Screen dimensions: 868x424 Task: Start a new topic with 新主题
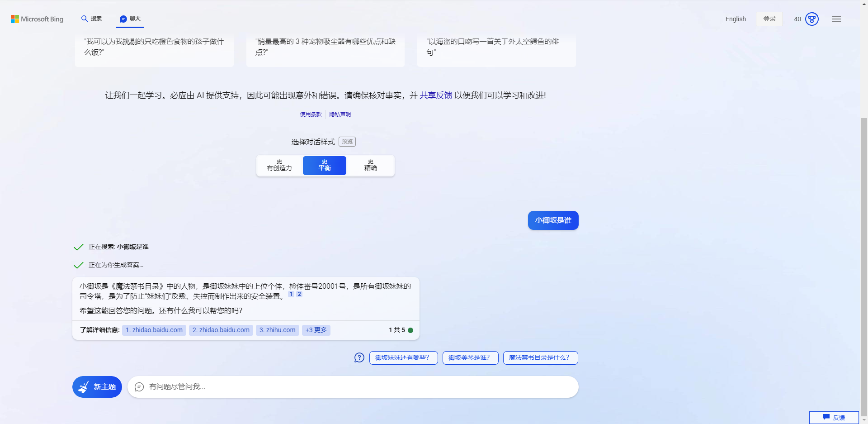tap(97, 387)
